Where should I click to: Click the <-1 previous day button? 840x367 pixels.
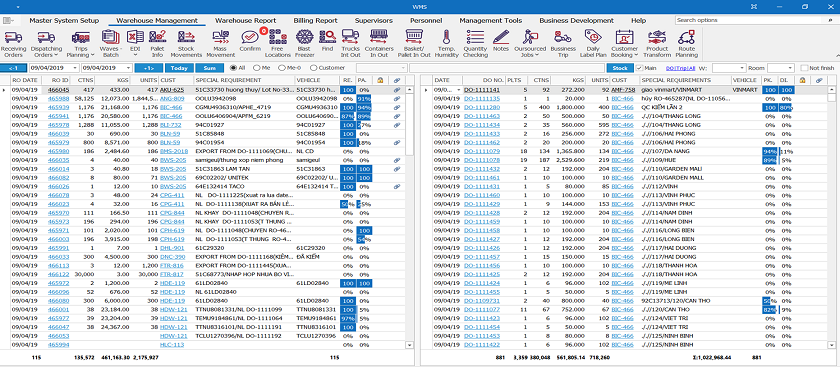click(x=14, y=68)
